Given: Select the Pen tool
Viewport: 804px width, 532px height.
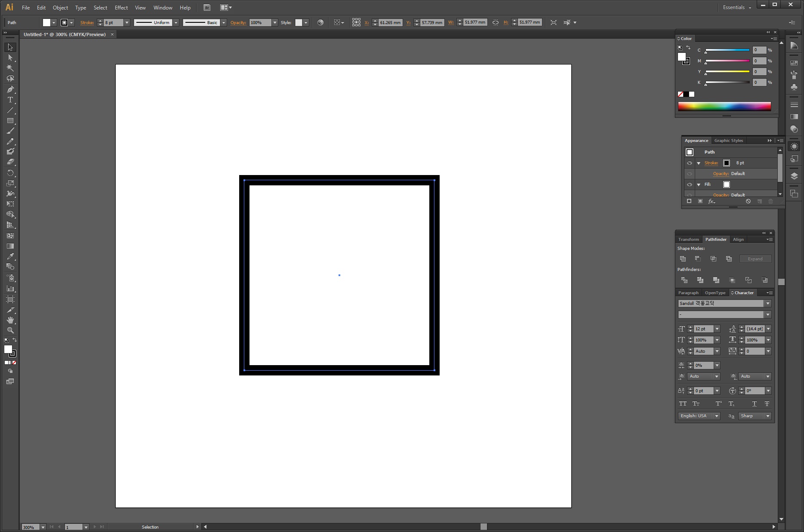Looking at the screenshot, I should pyautogui.click(x=10, y=89).
